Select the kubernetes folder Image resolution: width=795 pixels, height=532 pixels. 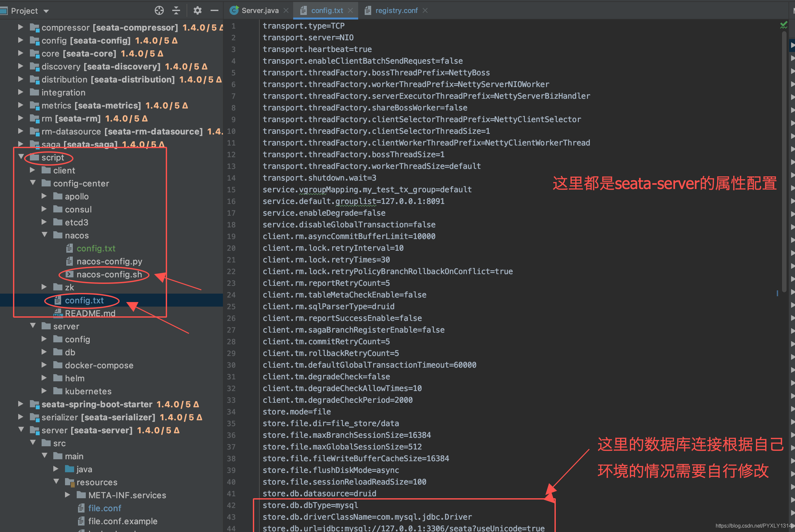tap(88, 391)
